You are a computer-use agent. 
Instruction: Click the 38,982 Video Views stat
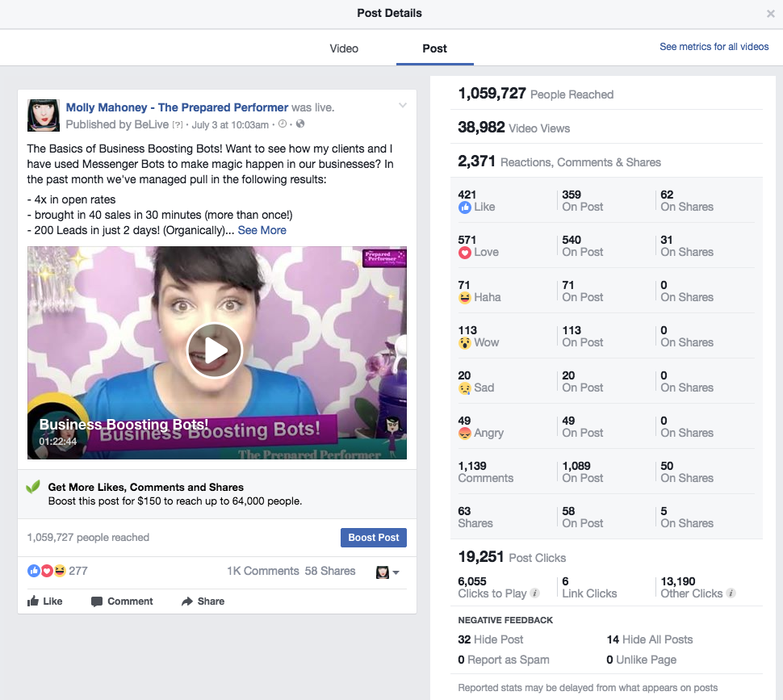pos(514,128)
